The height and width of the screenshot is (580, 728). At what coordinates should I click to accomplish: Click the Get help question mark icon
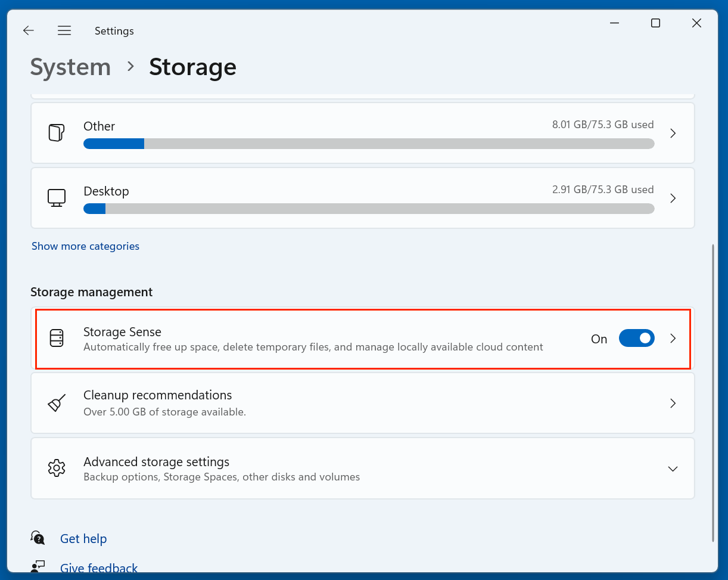37,538
